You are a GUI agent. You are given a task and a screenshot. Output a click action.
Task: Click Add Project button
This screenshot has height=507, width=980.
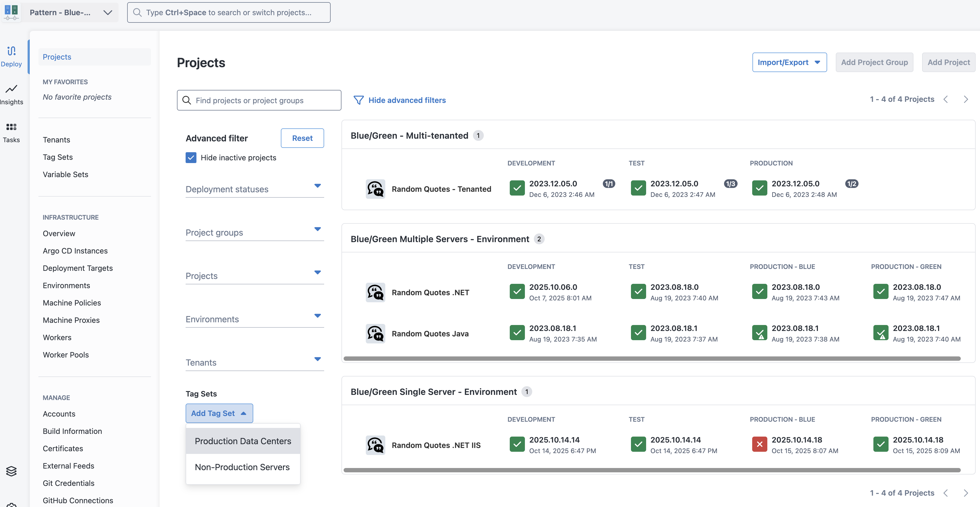click(948, 63)
